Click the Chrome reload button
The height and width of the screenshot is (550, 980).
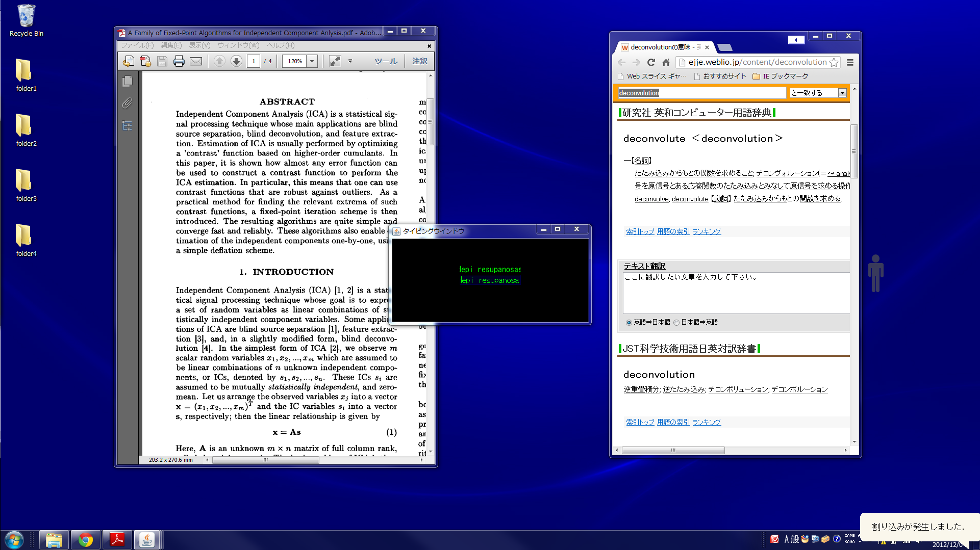pos(651,62)
